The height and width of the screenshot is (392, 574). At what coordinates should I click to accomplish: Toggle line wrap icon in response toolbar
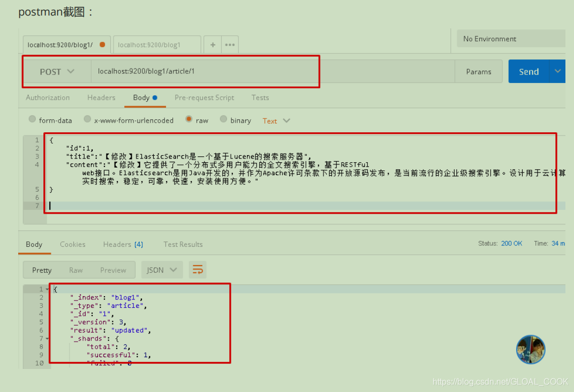coord(198,270)
